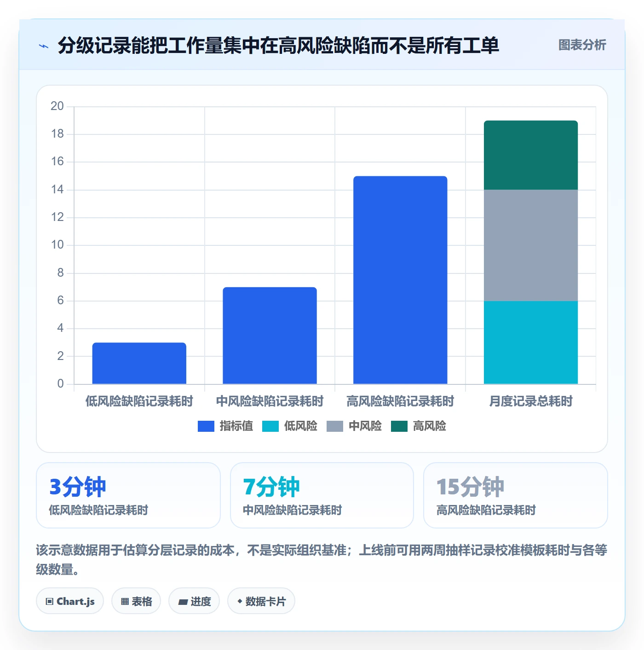644x650 pixels.
Task: Click the x-axis label 月度记录总耗时
Action: click(x=531, y=401)
